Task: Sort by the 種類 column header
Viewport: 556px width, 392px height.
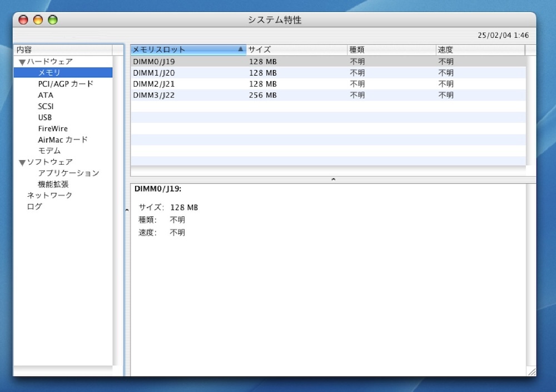Action: tap(391, 49)
